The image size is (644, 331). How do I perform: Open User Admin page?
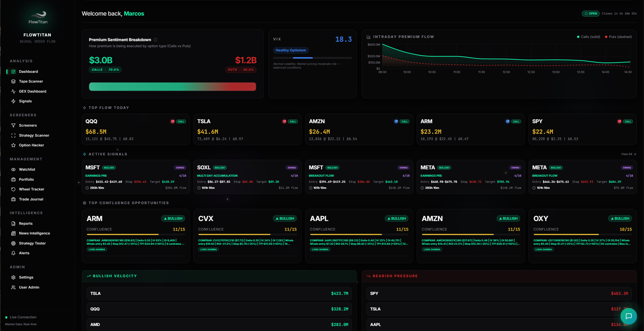tap(29, 287)
